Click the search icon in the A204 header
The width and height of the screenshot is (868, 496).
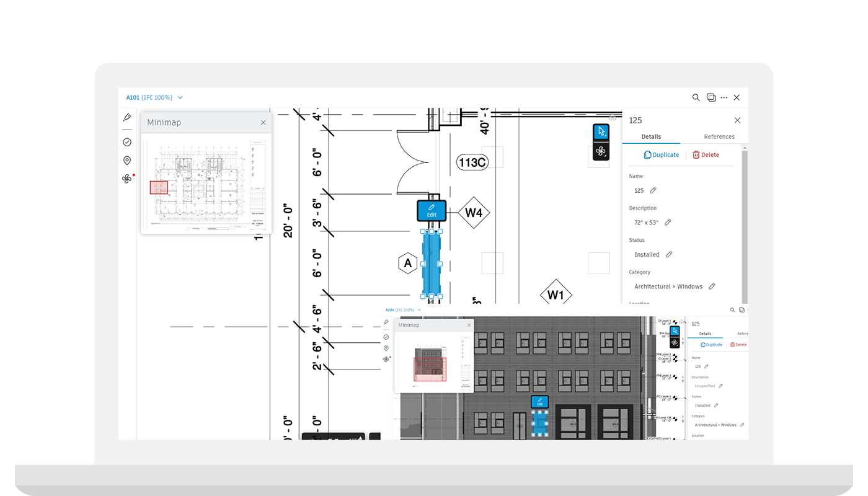point(733,310)
